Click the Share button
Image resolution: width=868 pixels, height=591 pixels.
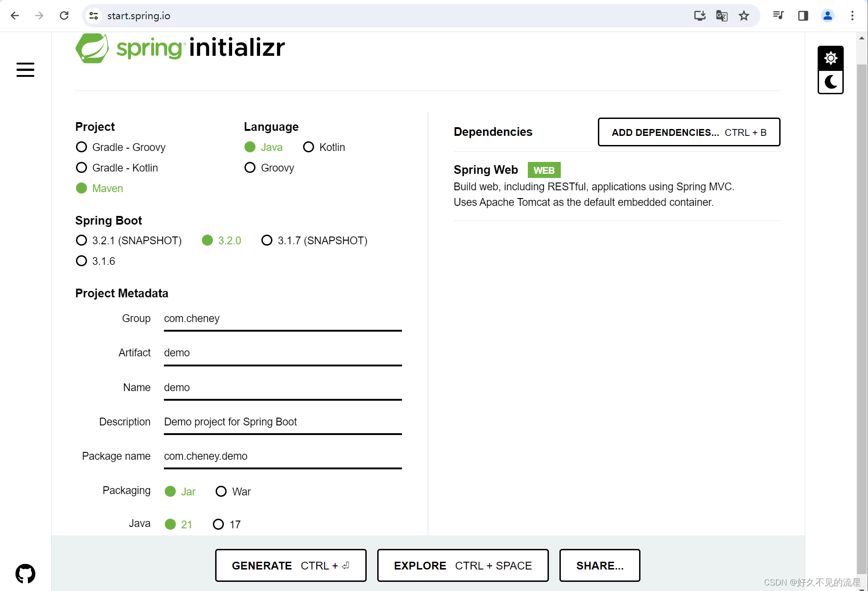pyautogui.click(x=600, y=565)
